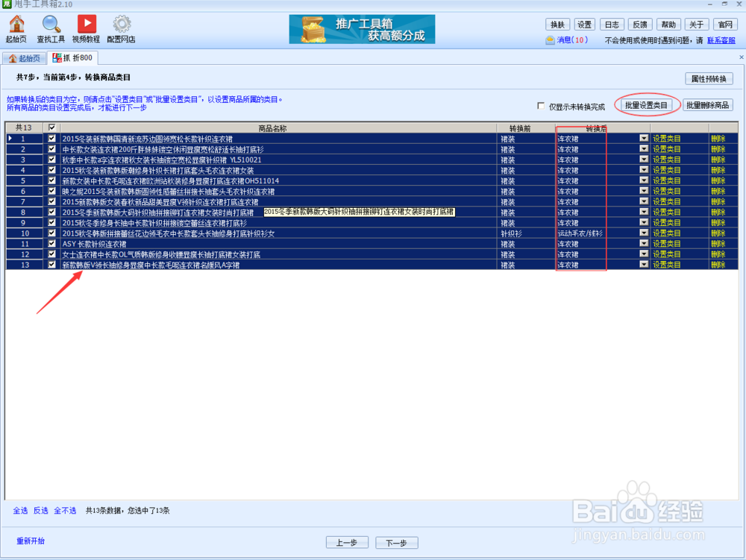The image size is (746, 560).
Task: Toggle the select-all checkbox in the table header
Action: tap(51, 127)
